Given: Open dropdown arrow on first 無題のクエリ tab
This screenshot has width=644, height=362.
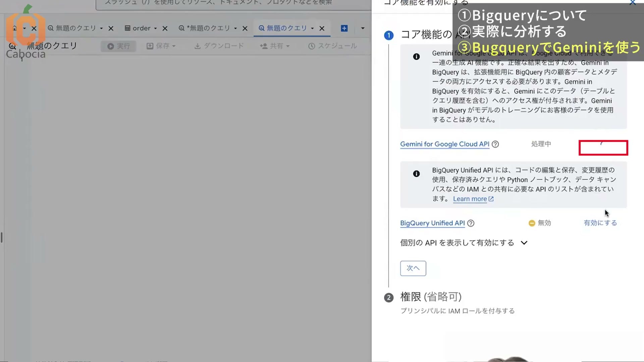Looking at the screenshot, I should [x=101, y=28].
